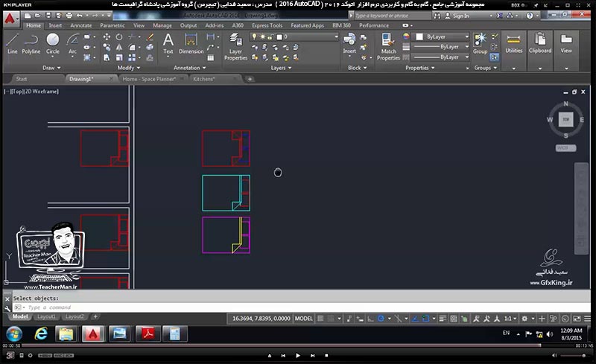Viewport: 596px width, 364px height.
Task: Click the Save icon in quick access toolbar
Action: click(x=48, y=16)
